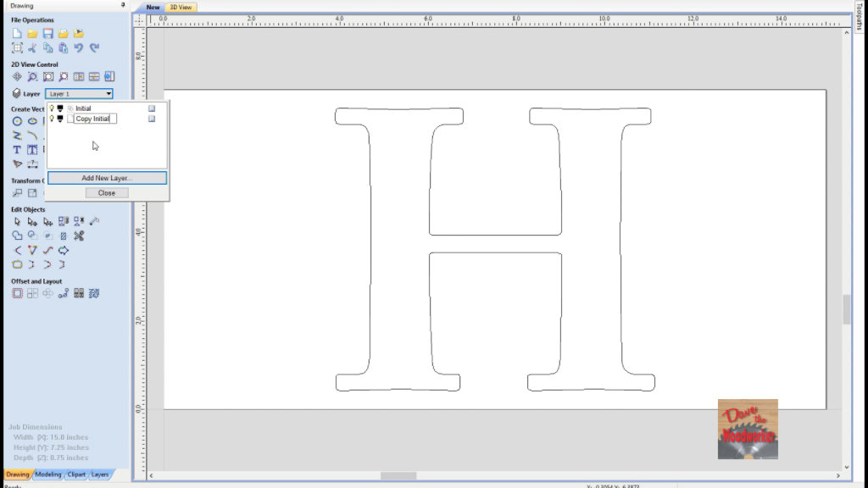868x488 pixels.
Task: Select the Draw Ellipse tool
Action: pos(33,121)
